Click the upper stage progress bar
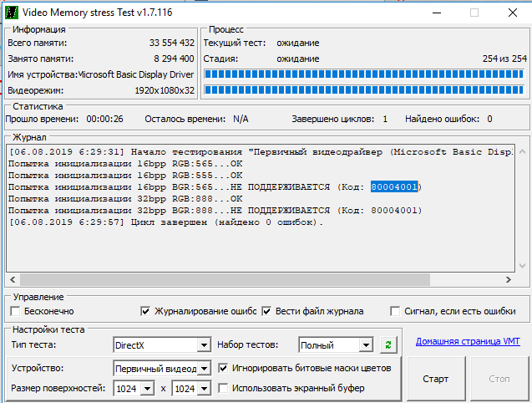The image size is (532, 403). point(365,74)
